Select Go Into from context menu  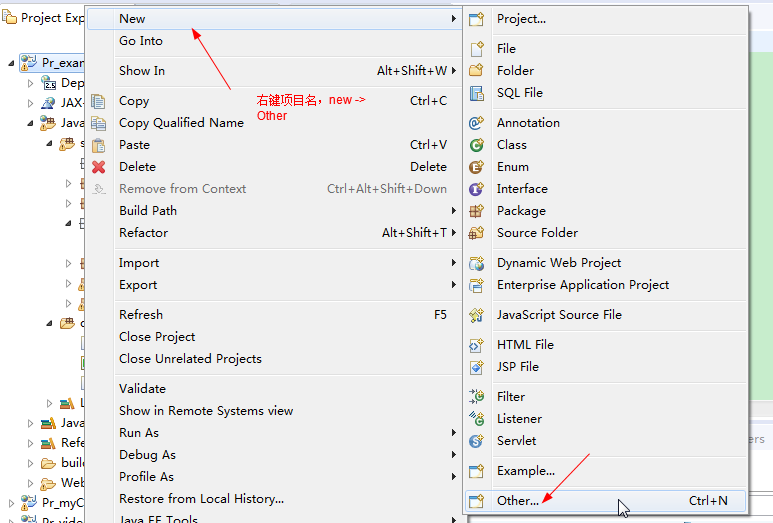(274, 41)
